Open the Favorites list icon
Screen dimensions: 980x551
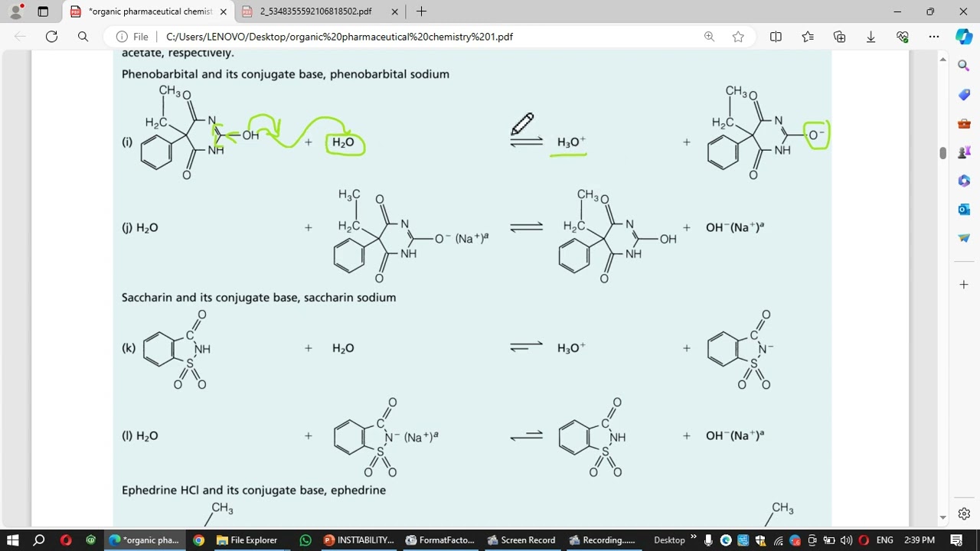808,36
